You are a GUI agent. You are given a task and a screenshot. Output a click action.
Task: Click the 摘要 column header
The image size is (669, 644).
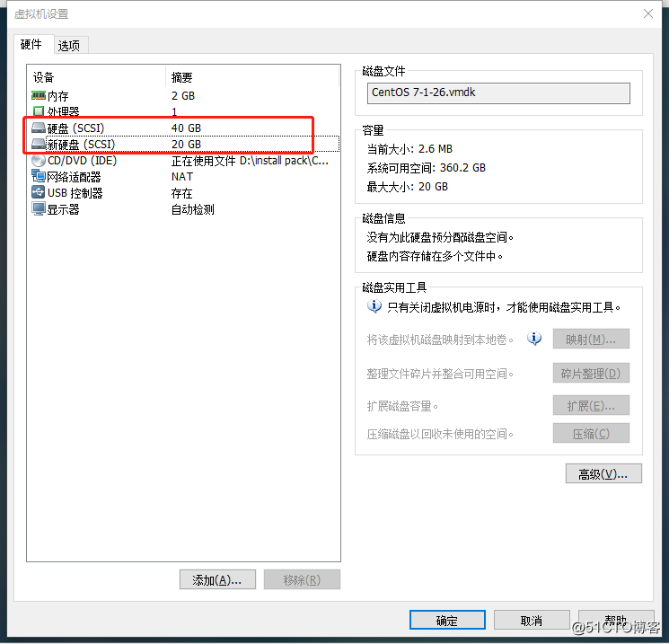[181, 77]
